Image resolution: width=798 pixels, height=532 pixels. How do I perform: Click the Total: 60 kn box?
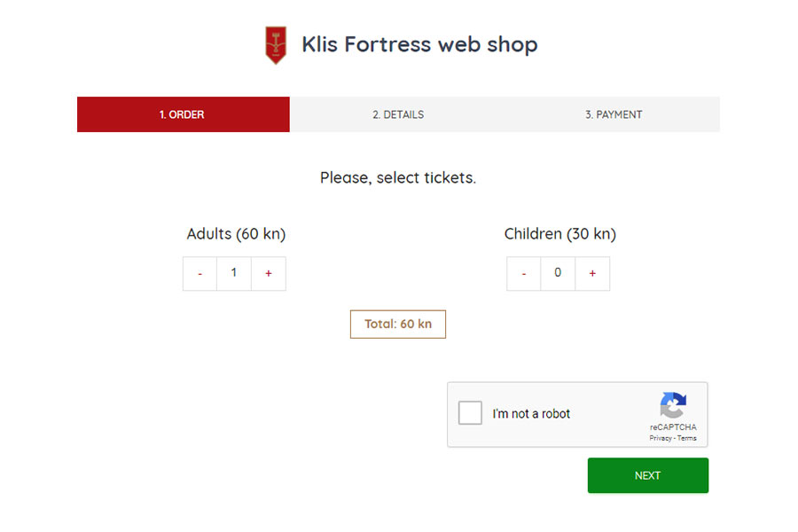pos(398,325)
